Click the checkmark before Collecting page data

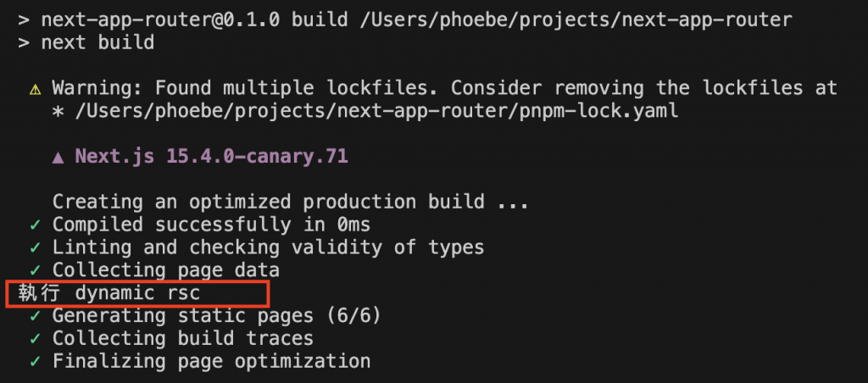(x=36, y=270)
